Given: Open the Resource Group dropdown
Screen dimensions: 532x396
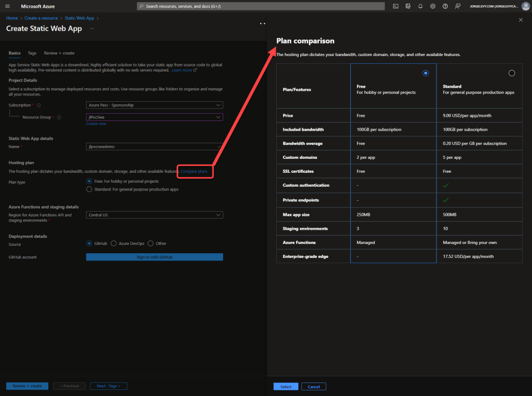Looking at the screenshot, I should (154, 117).
